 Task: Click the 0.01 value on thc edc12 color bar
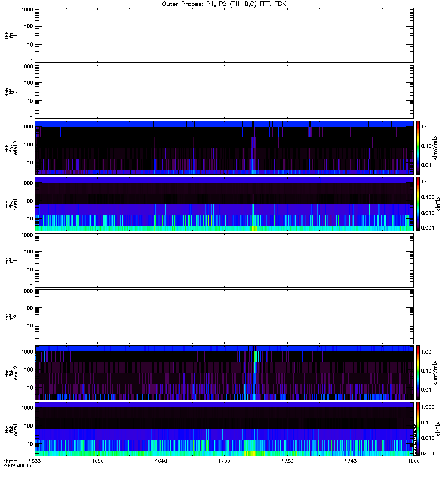(426, 390)
